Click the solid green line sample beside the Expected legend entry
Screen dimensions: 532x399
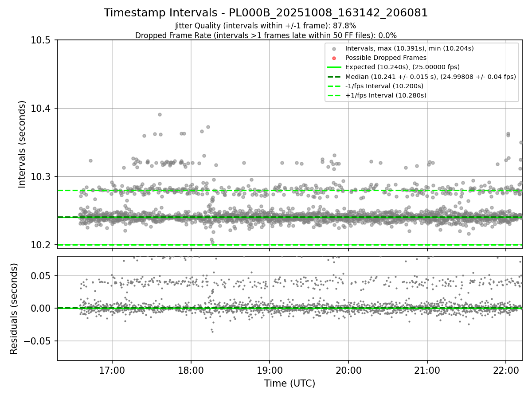click(334, 67)
